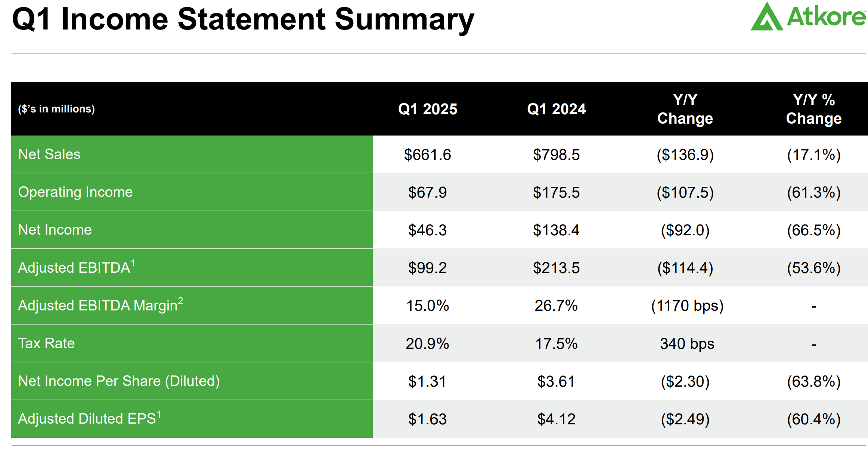This screenshot has height=455, width=868.
Task: Select the Adjusted Diluted EPS row label
Action: pyautogui.click(x=87, y=419)
